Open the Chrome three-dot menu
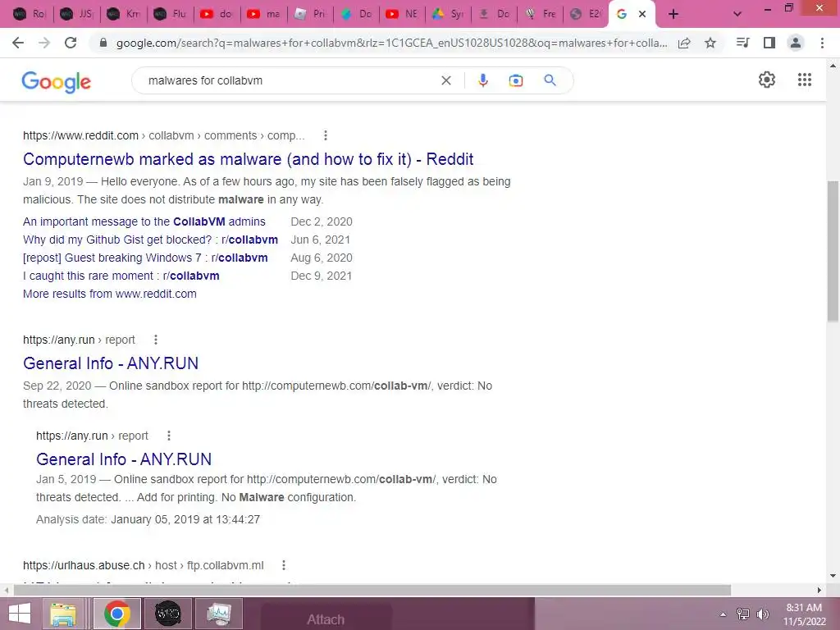This screenshot has width=840, height=630. tap(822, 43)
